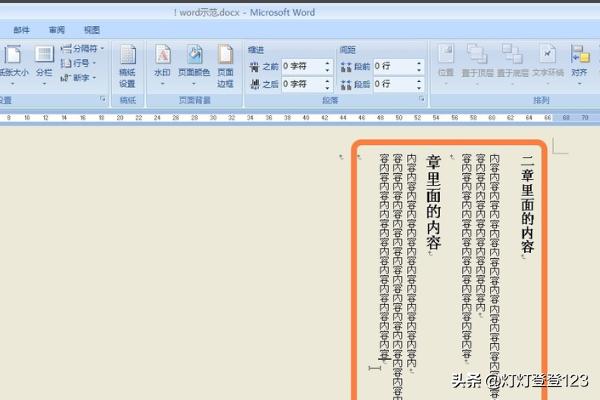Increase the 之前 indent with up arrow

(328, 63)
